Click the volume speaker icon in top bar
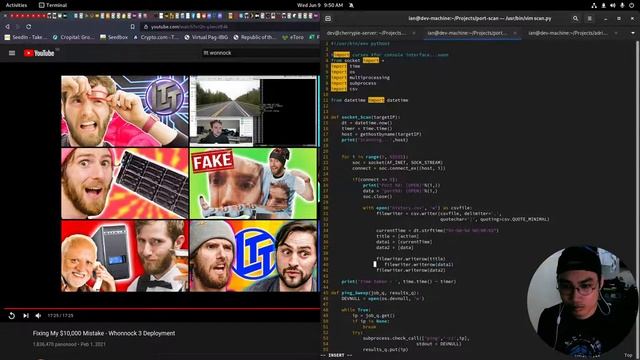The width and height of the screenshot is (640, 360). tap(613, 5)
